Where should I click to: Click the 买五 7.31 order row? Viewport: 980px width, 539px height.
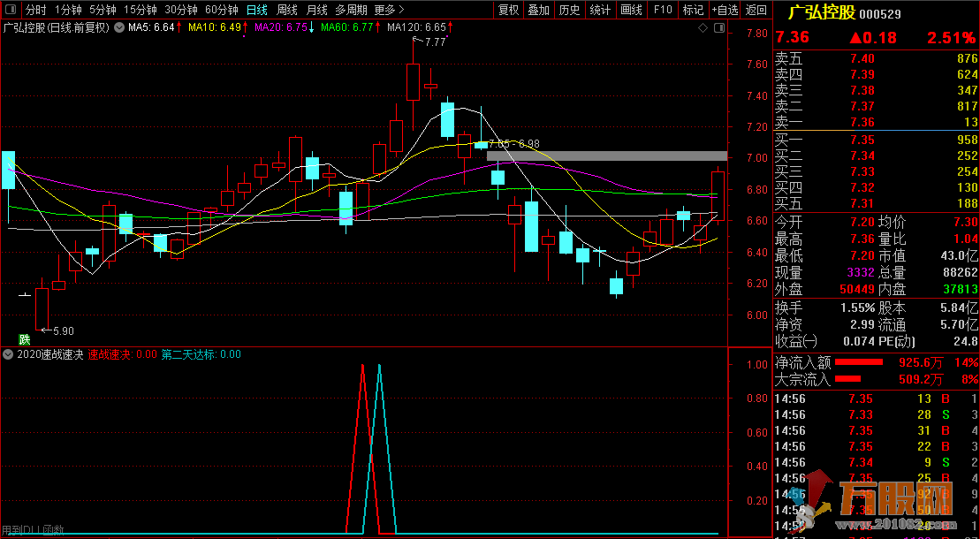877,203
